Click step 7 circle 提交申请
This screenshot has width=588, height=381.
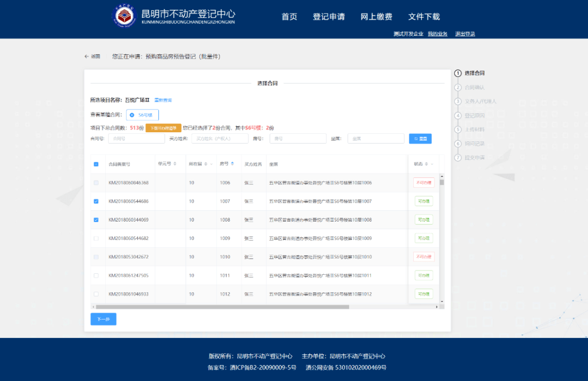[457, 157]
